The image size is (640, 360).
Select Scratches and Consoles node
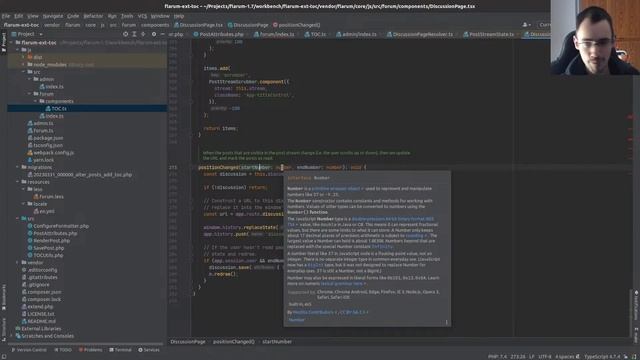(45, 336)
